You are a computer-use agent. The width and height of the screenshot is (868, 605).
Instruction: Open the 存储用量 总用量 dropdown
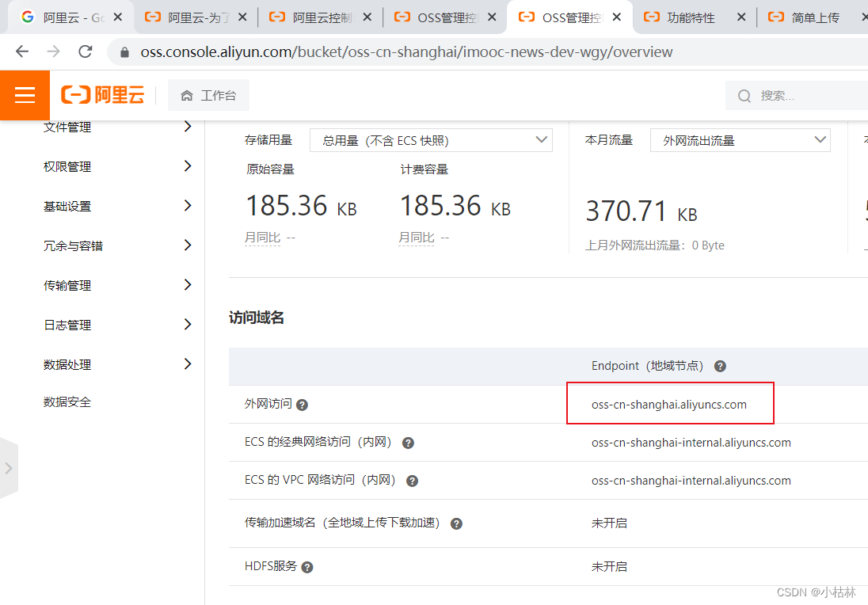(431, 140)
